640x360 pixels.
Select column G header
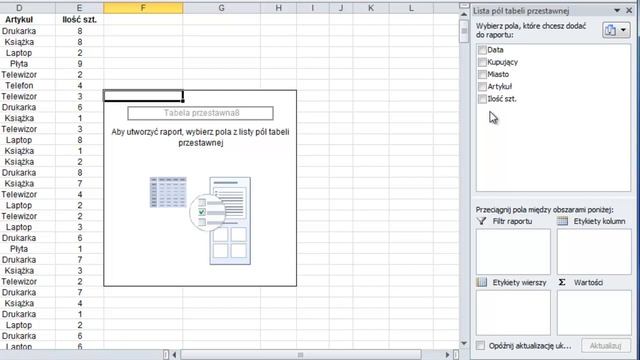click(x=222, y=8)
